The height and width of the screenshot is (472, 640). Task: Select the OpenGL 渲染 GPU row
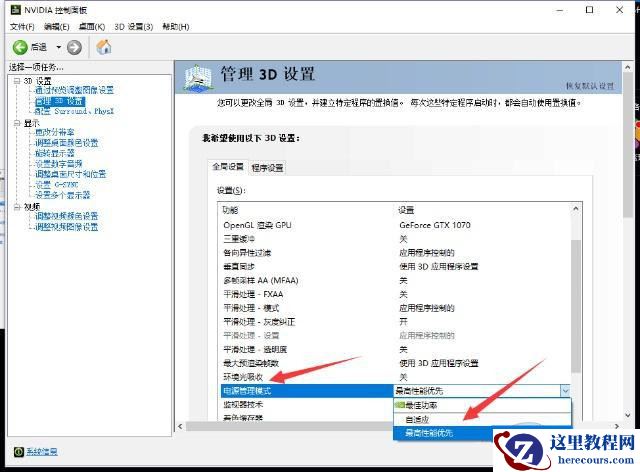pyautogui.click(x=396, y=225)
